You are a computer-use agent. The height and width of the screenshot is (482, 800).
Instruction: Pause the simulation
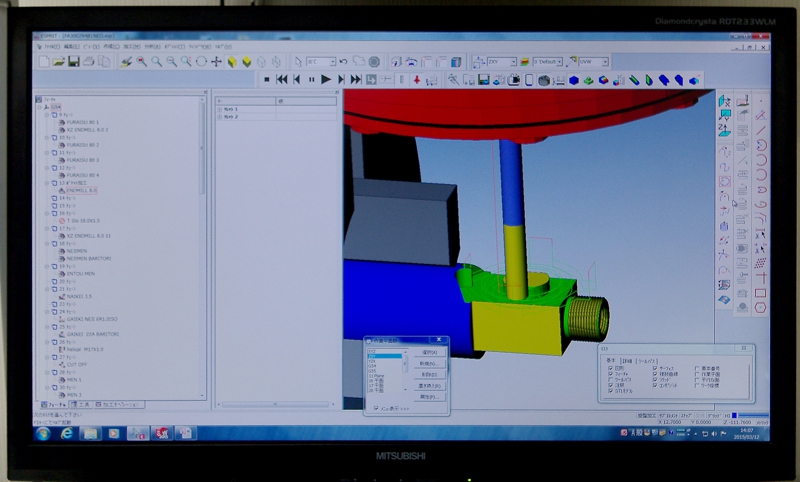311,80
